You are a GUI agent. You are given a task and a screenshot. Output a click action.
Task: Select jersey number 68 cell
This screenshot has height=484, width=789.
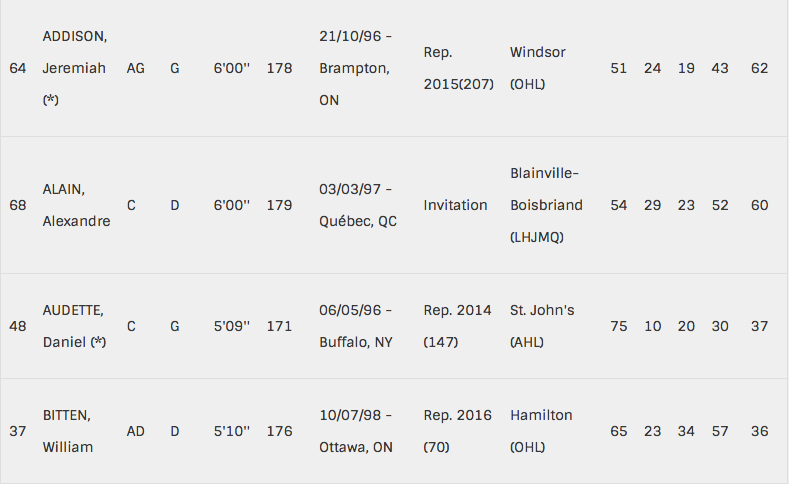pyautogui.click(x=18, y=205)
